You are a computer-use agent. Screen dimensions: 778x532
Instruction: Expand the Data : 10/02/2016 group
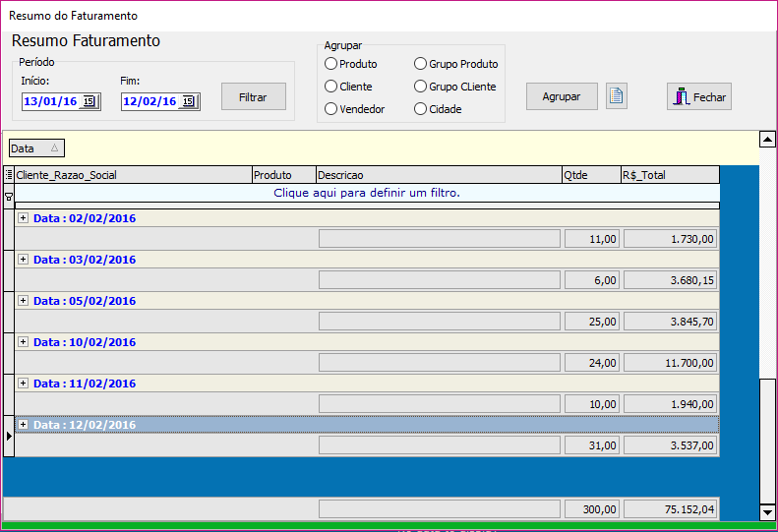click(23, 342)
